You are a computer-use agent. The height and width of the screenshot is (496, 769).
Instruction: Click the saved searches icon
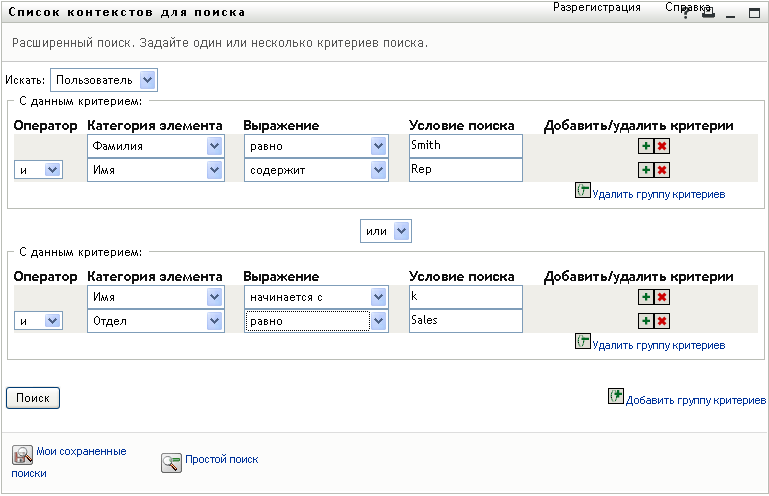click(22, 455)
